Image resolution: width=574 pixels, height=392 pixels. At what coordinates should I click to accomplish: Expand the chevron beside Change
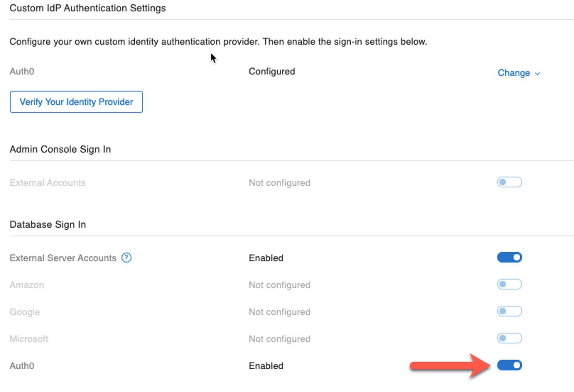(x=537, y=73)
